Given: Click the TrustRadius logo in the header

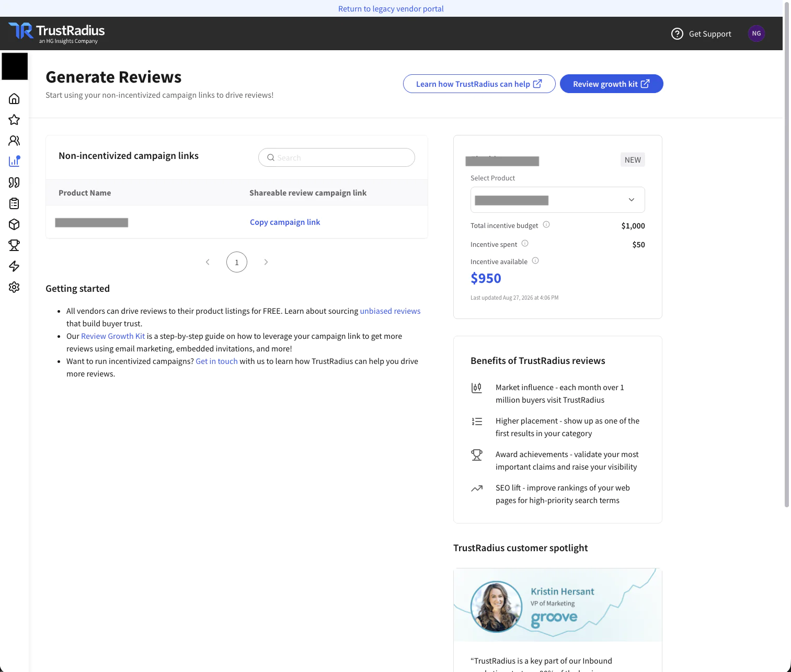Looking at the screenshot, I should click(56, 33).
